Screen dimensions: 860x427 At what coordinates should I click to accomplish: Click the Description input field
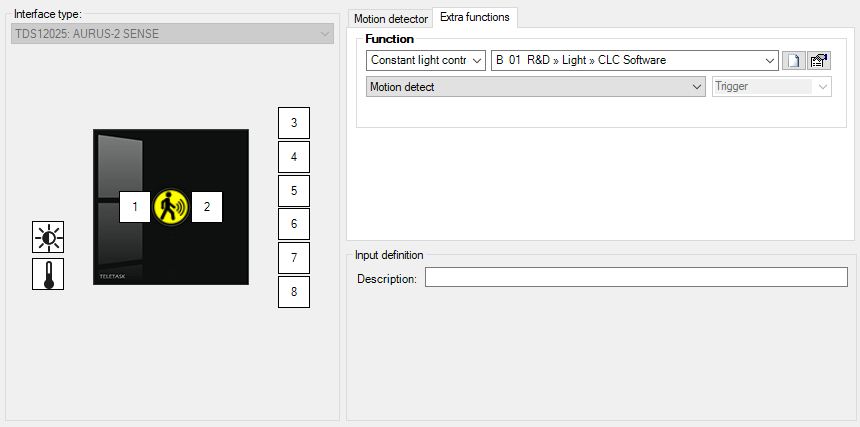636,278
